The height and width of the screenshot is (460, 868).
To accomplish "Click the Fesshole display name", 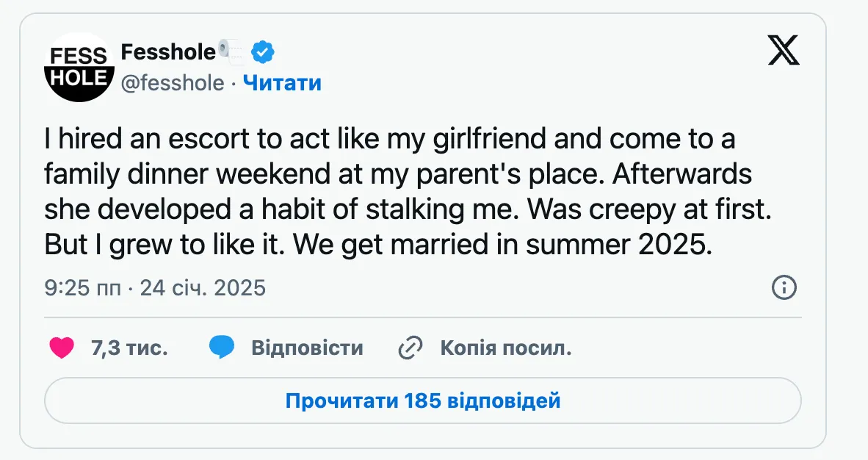I will (168, 51).
